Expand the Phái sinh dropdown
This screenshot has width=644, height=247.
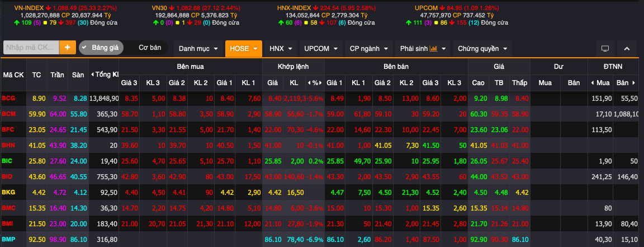click(423, 49)
